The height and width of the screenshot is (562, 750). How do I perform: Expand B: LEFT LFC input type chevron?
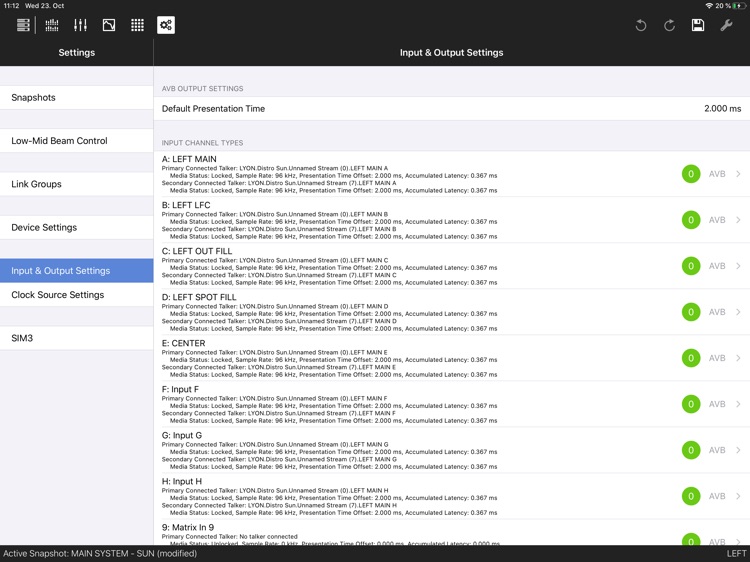(x=738, y=220)
